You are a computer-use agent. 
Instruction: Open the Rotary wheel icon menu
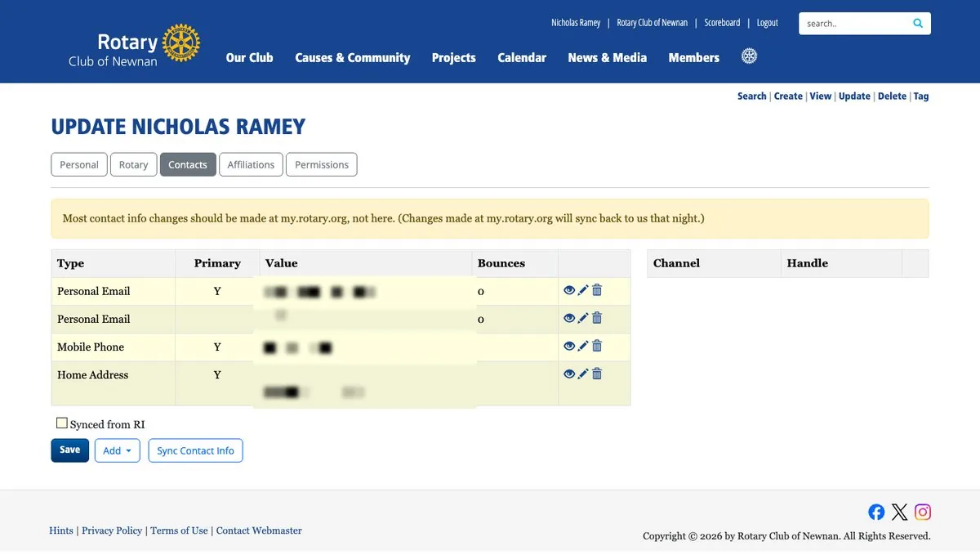coord(749,56)
